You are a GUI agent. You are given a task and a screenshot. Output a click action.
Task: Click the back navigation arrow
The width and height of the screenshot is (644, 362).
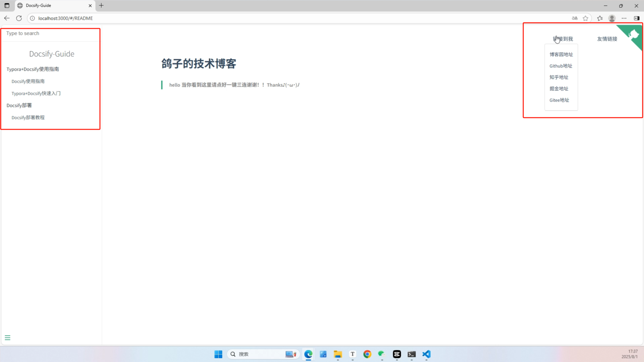point(6,18)
